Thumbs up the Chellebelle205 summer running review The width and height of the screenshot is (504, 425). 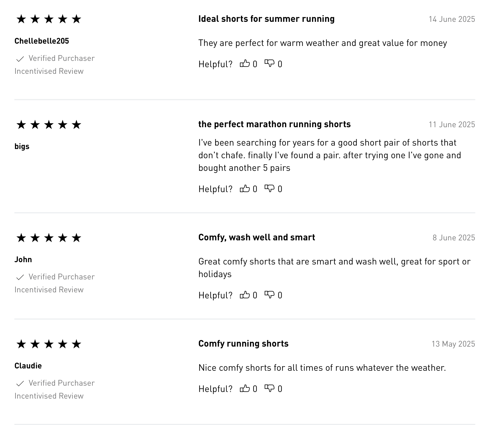[245, 63]
